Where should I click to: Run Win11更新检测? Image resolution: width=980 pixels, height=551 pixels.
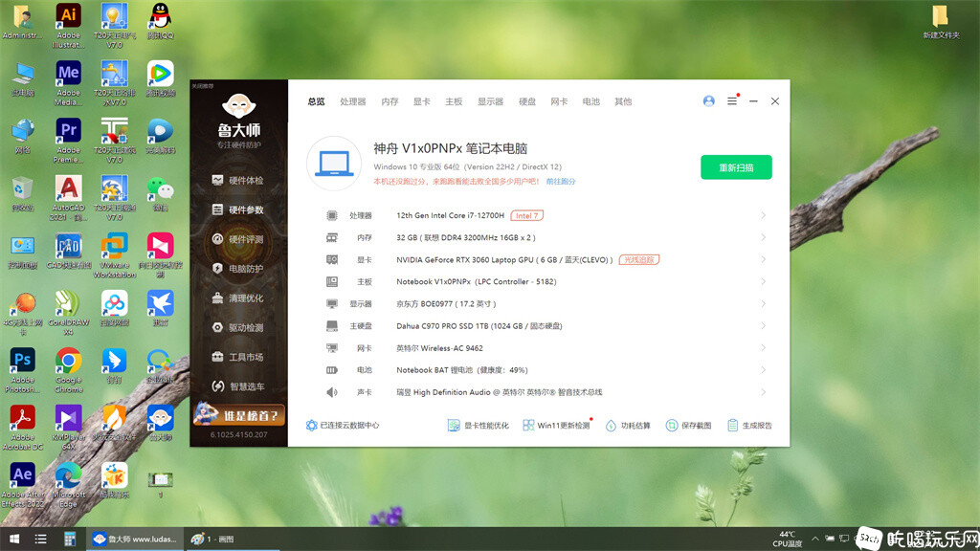pyautogui.click(x=556, y=426)
